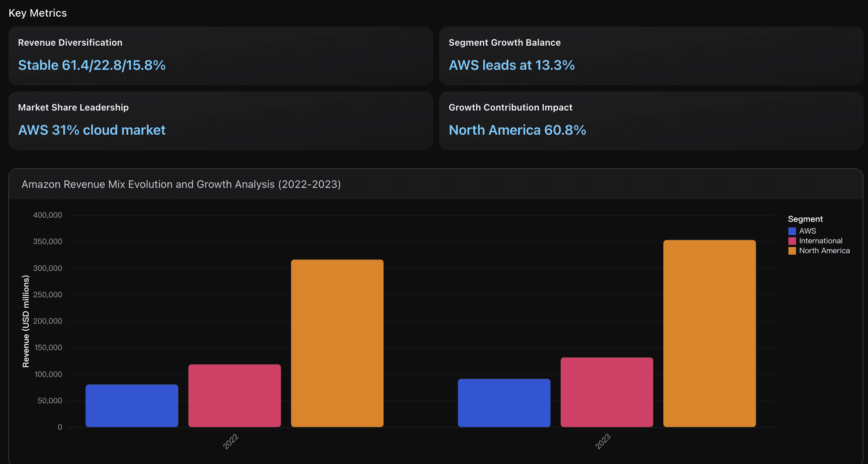Click the 300,000 y-axis tick label

pos(48,268)
